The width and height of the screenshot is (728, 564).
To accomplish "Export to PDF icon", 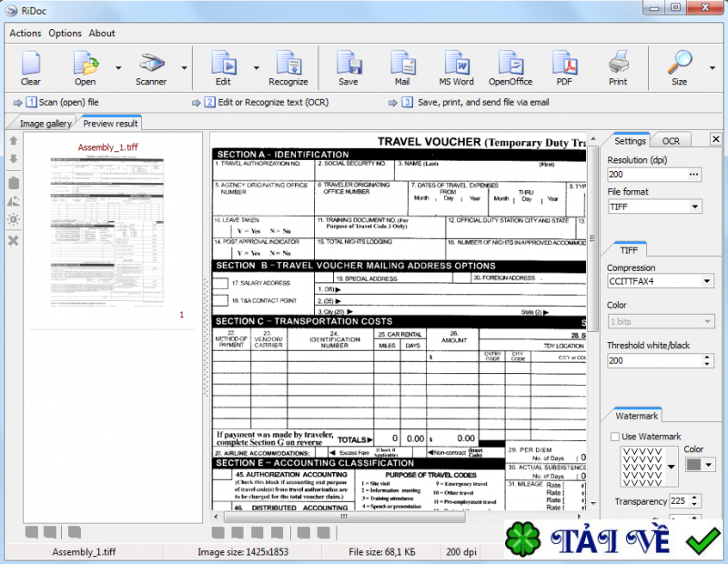I will 565,65.
